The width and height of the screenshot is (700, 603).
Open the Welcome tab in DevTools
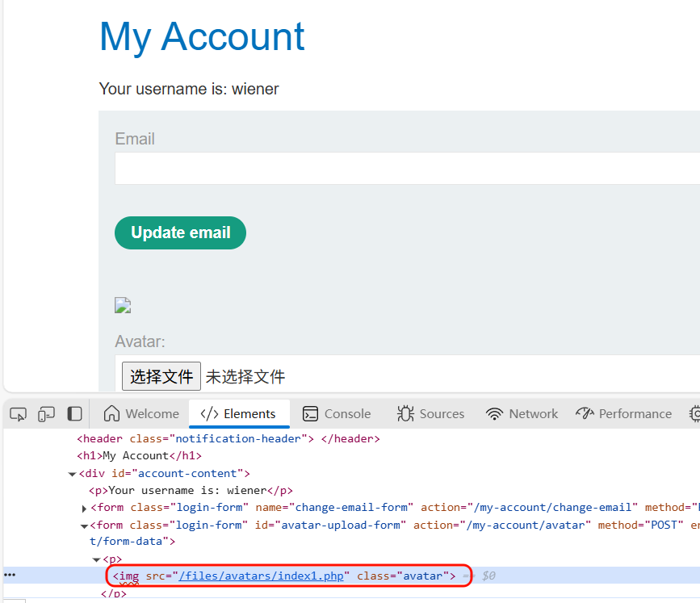pyautogui.click(x=141, y=414)
